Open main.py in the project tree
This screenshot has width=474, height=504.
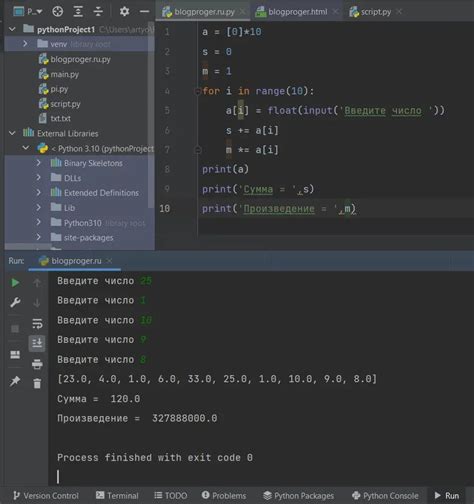[x=59, y=74]
